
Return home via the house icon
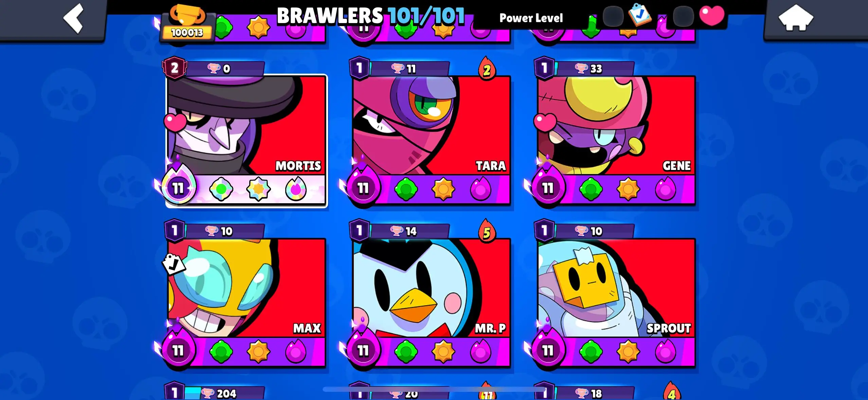796,18
